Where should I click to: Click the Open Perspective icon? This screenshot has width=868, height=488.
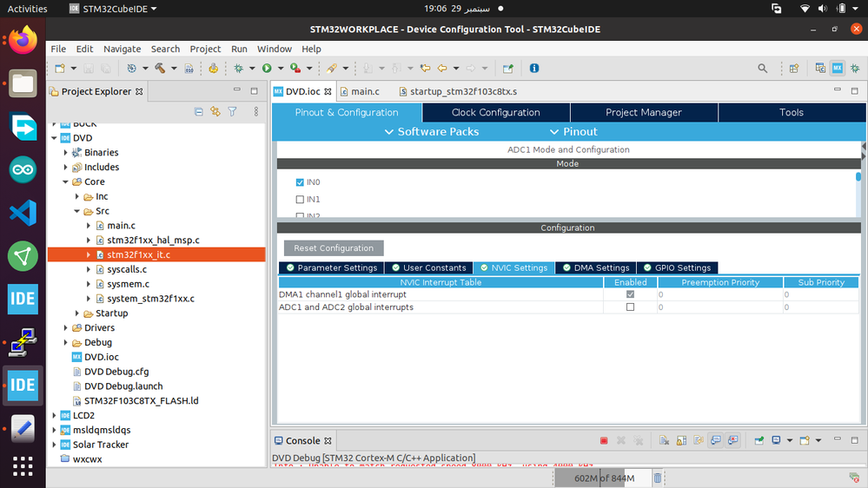(794, 68)
